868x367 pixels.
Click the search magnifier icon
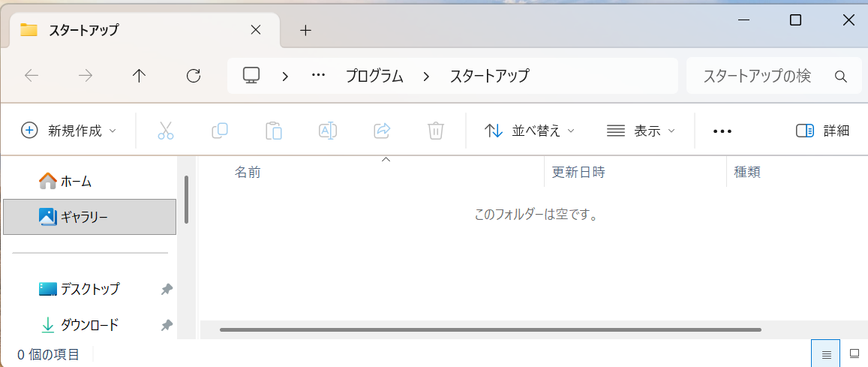click(x=840, y=77)
